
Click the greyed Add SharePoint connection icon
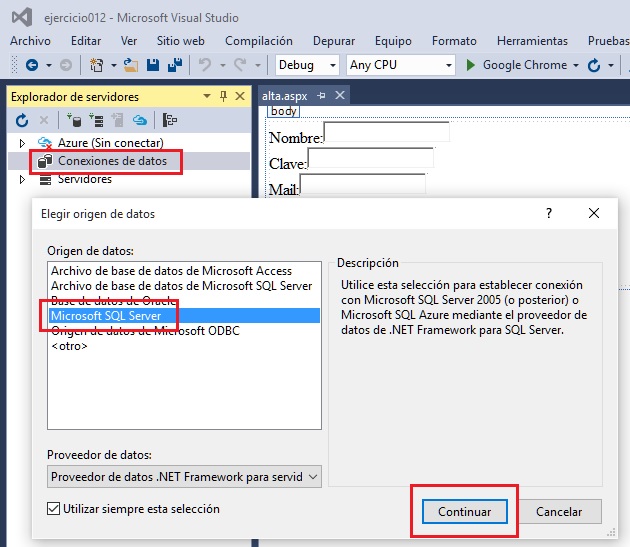[117, 120]
